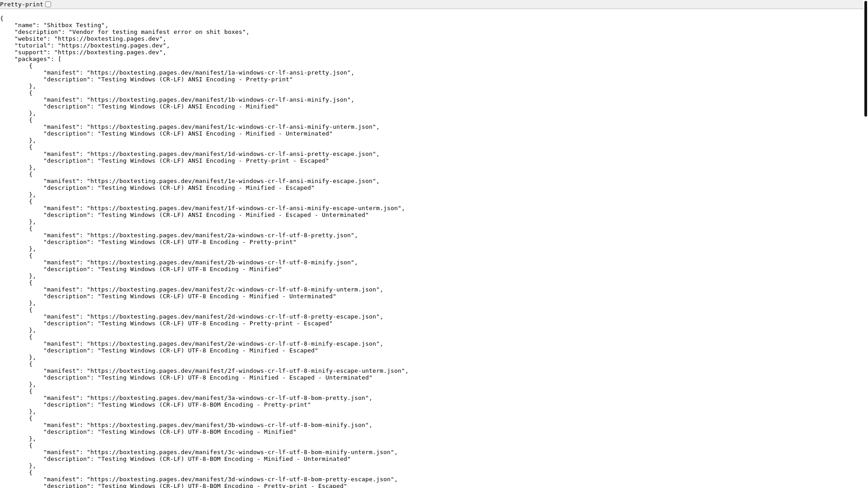Click the "packages": [ line

point(38,59)
